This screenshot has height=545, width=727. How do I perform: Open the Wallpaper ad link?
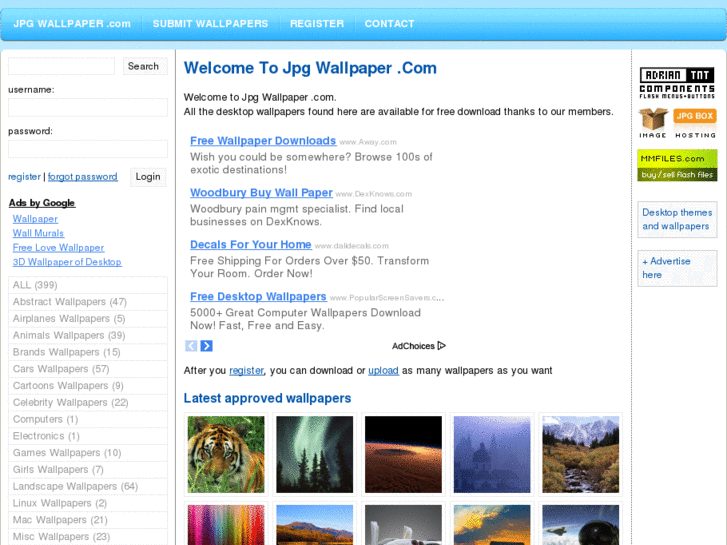point(35,219)
